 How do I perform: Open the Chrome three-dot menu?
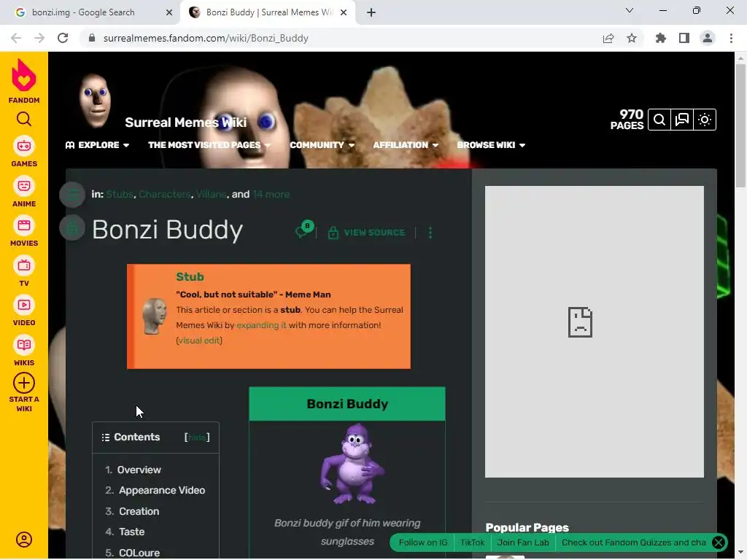click(x=731, y=38)
